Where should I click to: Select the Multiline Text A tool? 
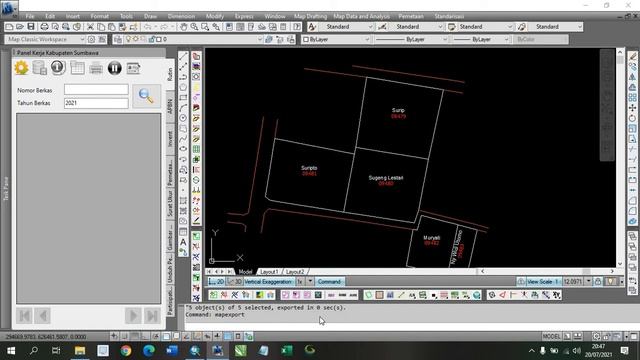(183, 242)
